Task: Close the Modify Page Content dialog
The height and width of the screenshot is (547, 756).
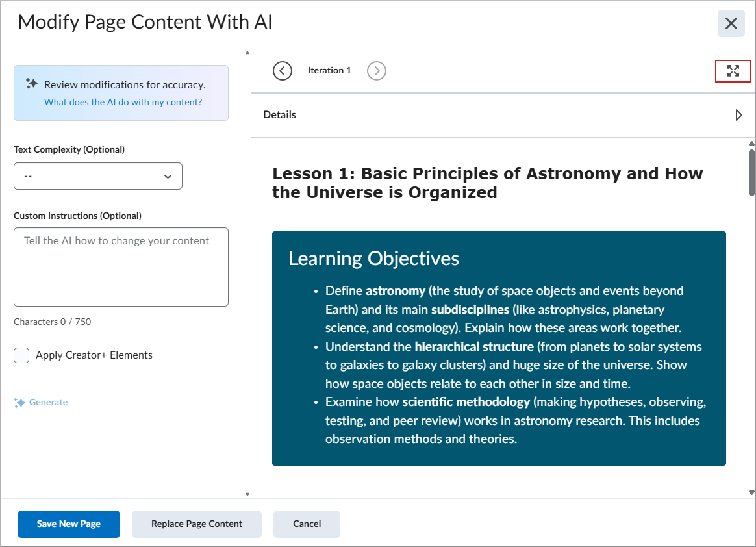Action: (x=731, y=23)
